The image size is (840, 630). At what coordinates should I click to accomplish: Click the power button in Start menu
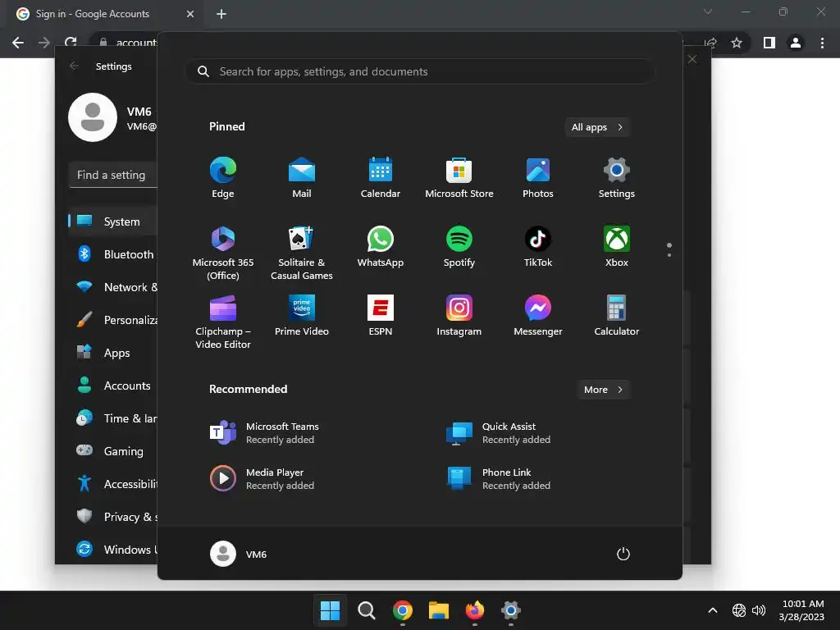pos(623,554)
